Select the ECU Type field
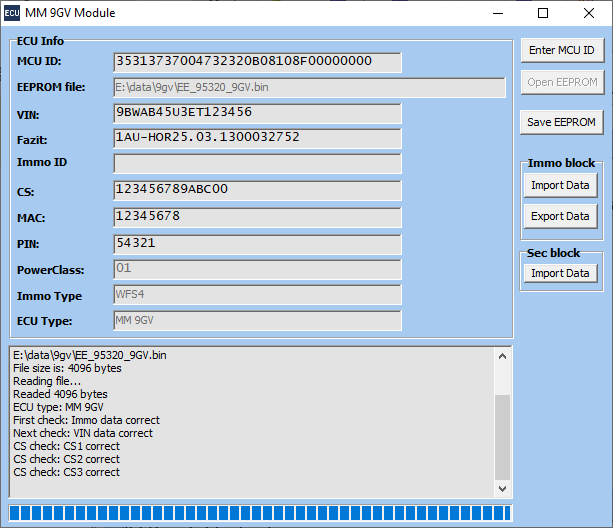 (257, 320)
